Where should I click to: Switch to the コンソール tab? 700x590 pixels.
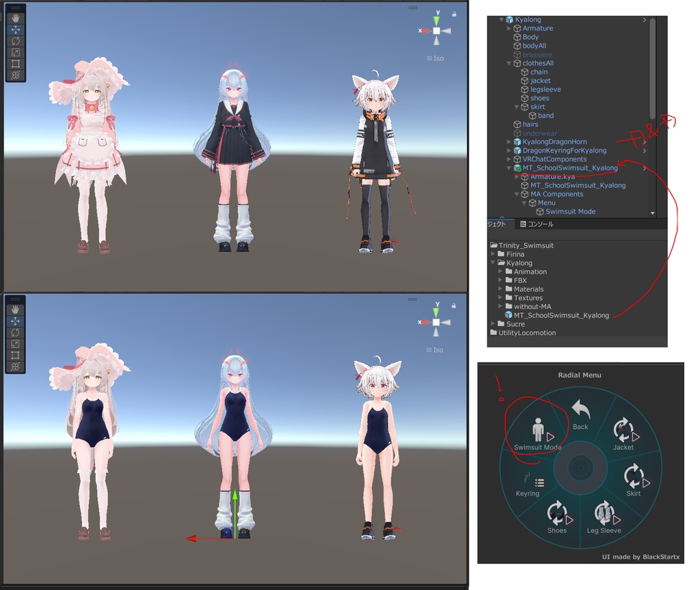click(537, 224)
